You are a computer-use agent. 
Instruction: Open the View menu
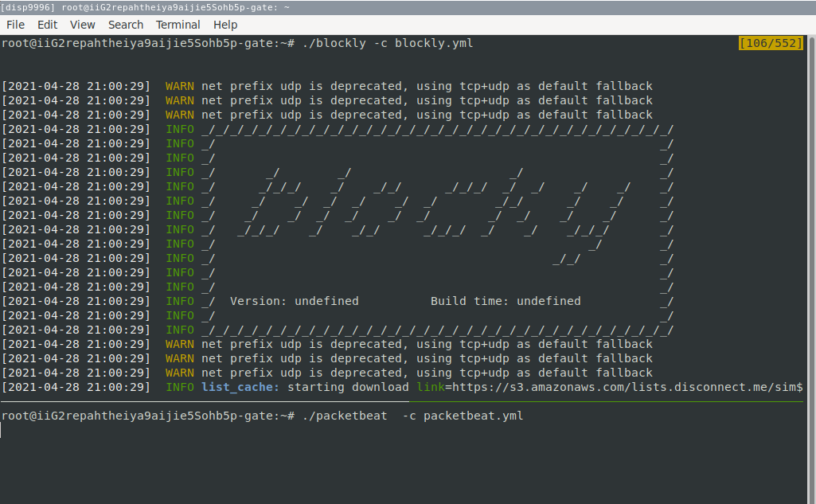(x=82, y=25)
